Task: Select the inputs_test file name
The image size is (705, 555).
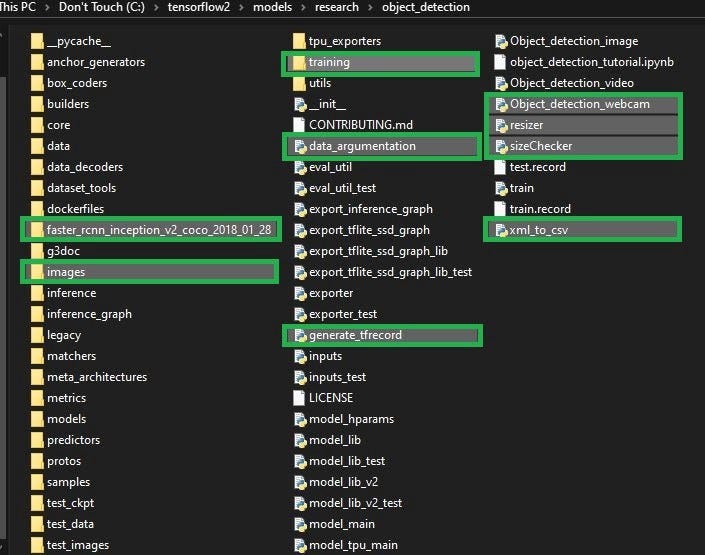Action: tap(338, 377)
